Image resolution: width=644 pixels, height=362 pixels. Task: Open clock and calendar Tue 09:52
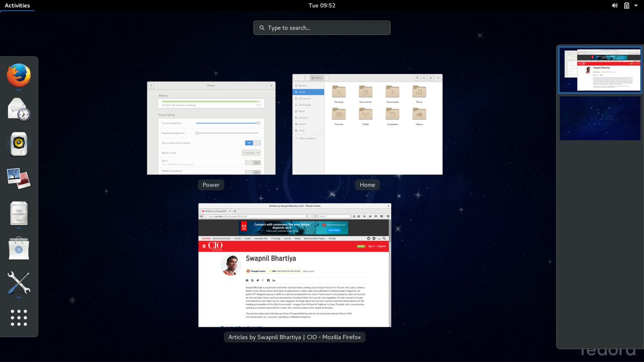point(322,5)
